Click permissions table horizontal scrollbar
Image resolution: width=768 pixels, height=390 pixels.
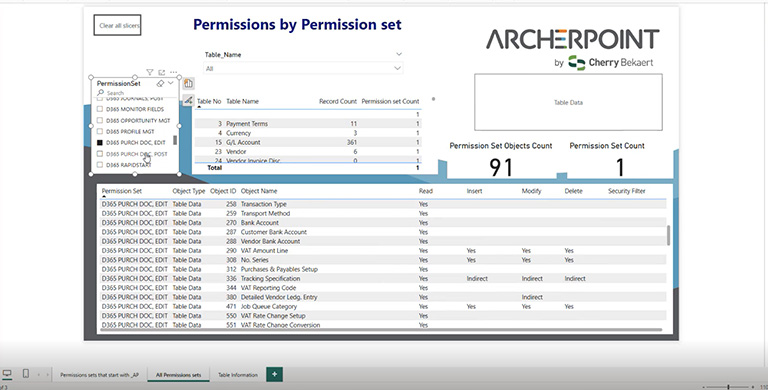click(x=382, y=330)
